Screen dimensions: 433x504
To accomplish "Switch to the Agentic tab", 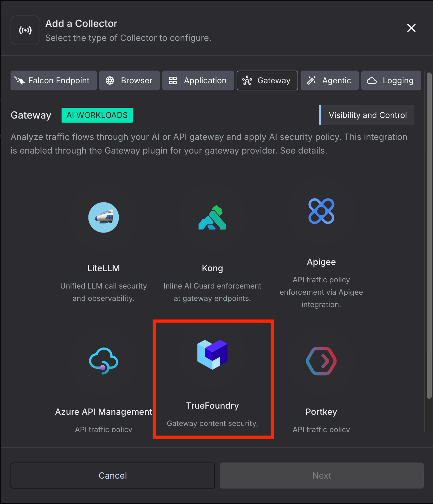I will click(x=330, y=80).
